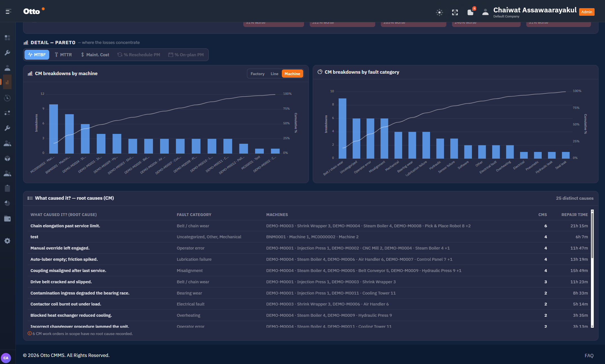Select the MTBF tab
Viewport: 605px width, 364px height.
click(x=37, y=55)
